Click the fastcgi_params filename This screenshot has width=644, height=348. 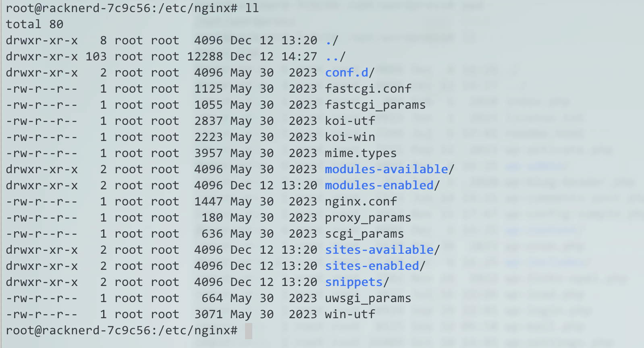[376, 105]
